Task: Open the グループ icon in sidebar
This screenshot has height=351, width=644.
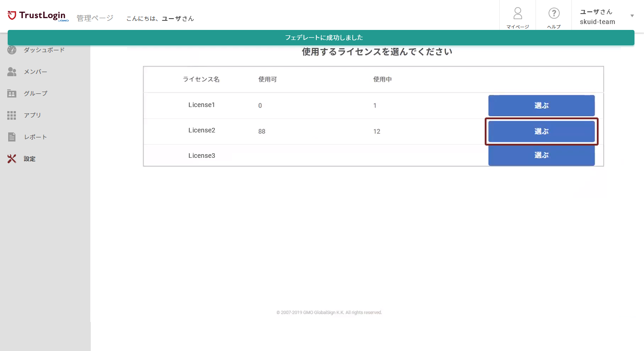Action: (12, 93)
